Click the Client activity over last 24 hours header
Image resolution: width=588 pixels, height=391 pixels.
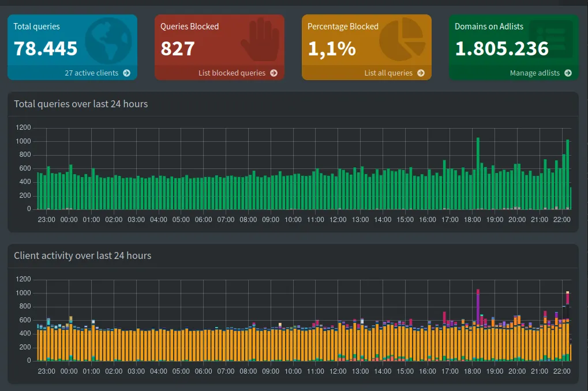tap(84, 255)
